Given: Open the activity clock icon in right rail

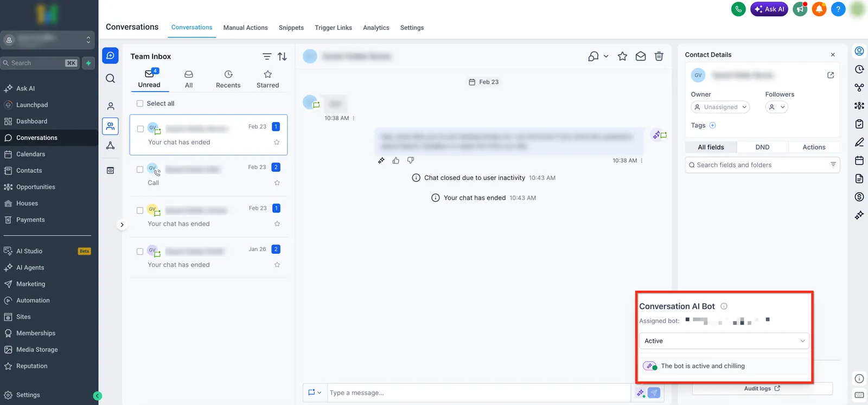Looking at the screenshot, I should point(859,69).
